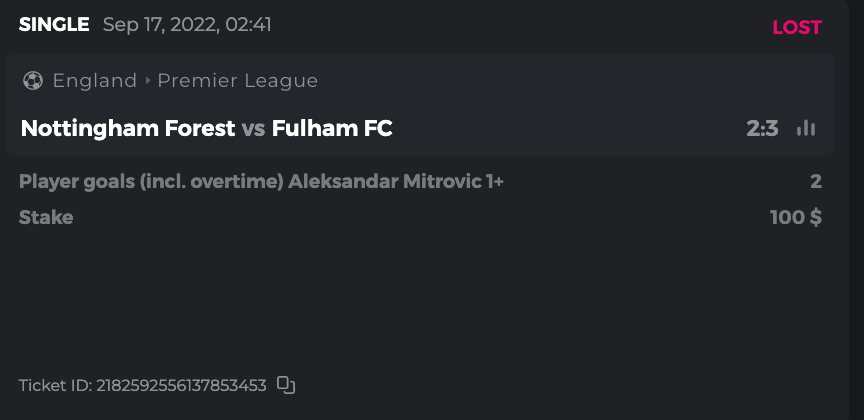Click the LOST status label
The image size is (864, 420).
(796, 27)
